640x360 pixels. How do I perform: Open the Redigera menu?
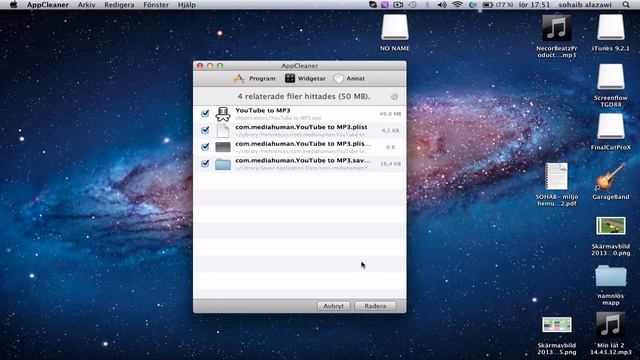(x=119, y=5)
